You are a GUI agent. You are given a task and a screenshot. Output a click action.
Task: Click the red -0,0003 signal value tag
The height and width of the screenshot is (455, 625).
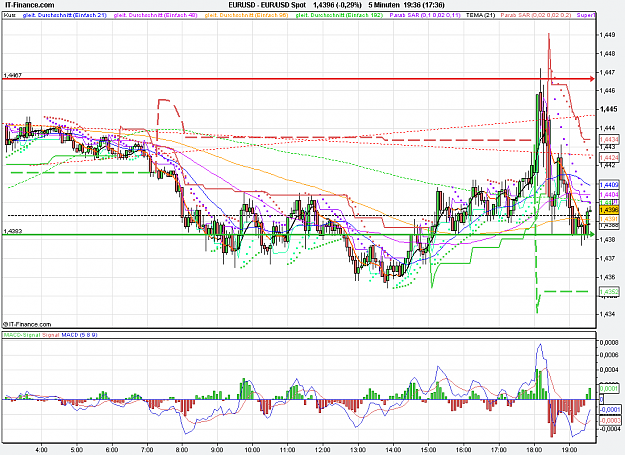(610, 421)
